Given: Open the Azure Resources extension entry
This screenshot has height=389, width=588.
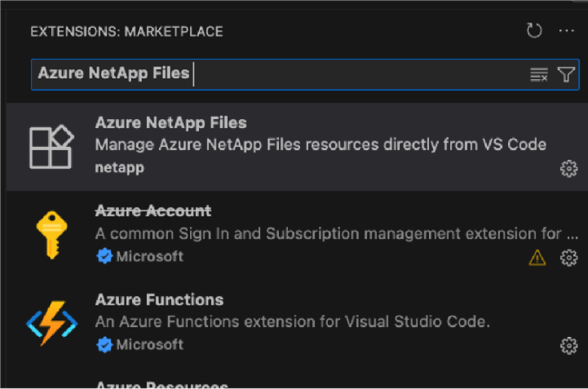Looking at the screenshot, I should click(x=162, y=384).
